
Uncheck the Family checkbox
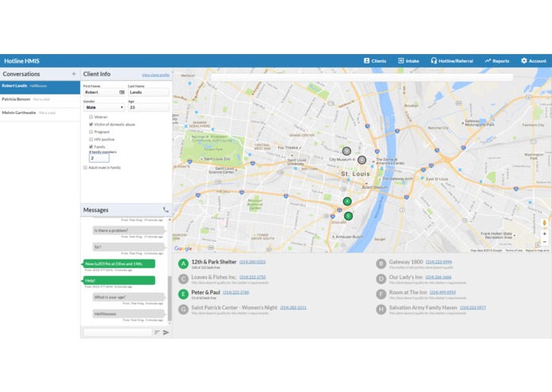[91, 147]
